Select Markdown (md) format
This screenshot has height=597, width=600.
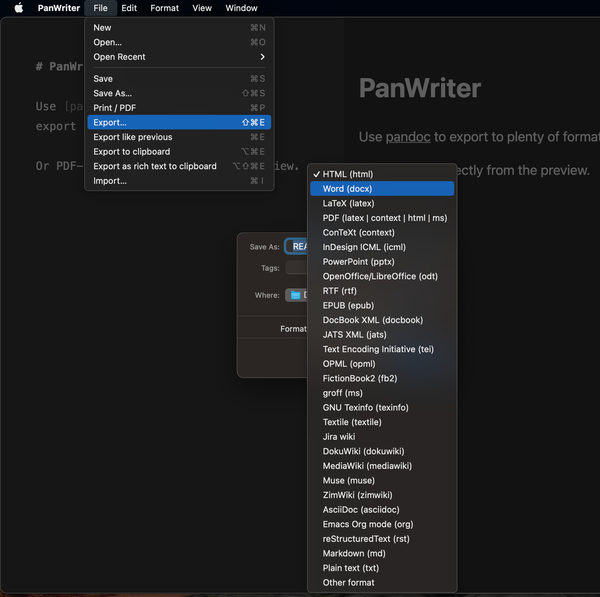pyautogui.click(x=382, y=553)
